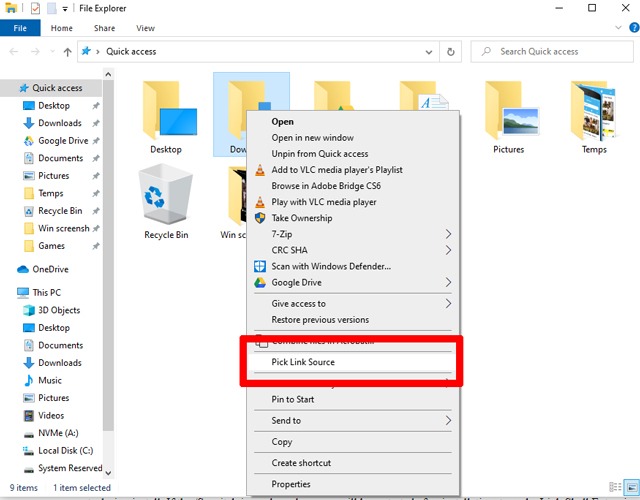The image size is (640, 500).
Task: Switch to the View ribbon tab
Action: click(145, 29)
